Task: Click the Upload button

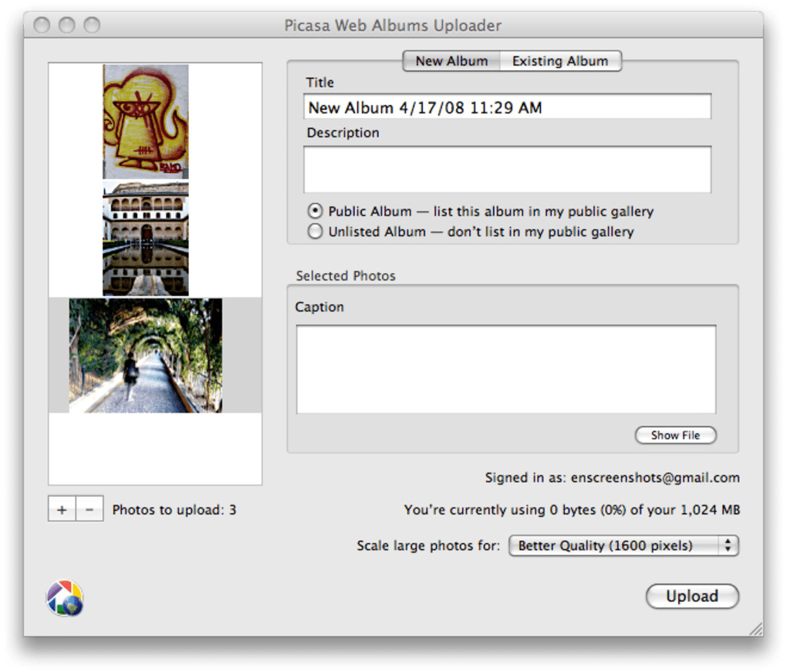Action: 692,596
